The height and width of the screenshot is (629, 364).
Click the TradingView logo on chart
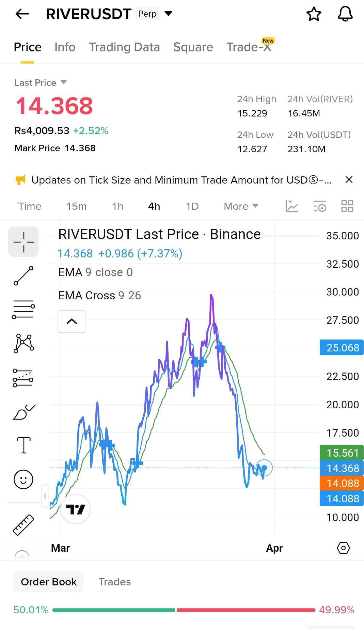coord(76,509)
